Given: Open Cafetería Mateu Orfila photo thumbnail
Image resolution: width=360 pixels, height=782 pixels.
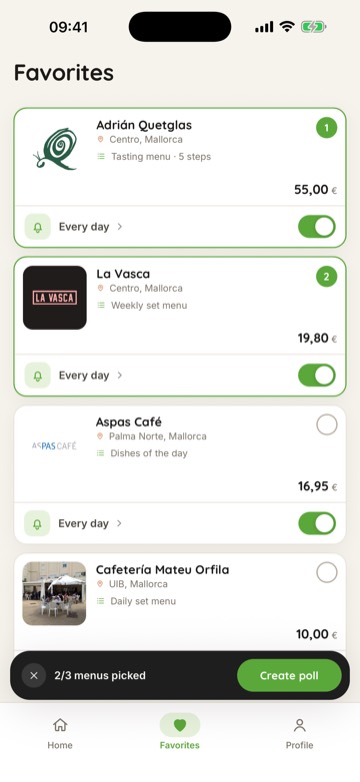Looking at the screenshot, I should (54, 593).
